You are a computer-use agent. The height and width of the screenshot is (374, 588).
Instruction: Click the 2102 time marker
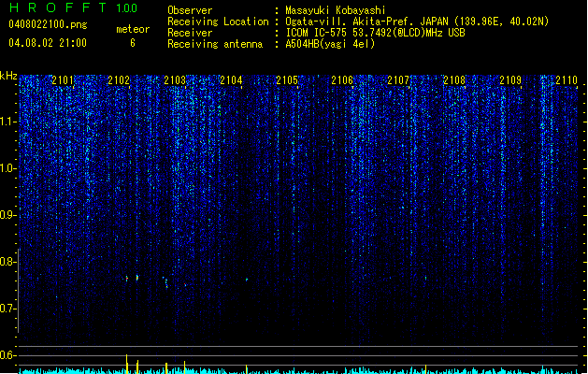[x=119, y=80]
